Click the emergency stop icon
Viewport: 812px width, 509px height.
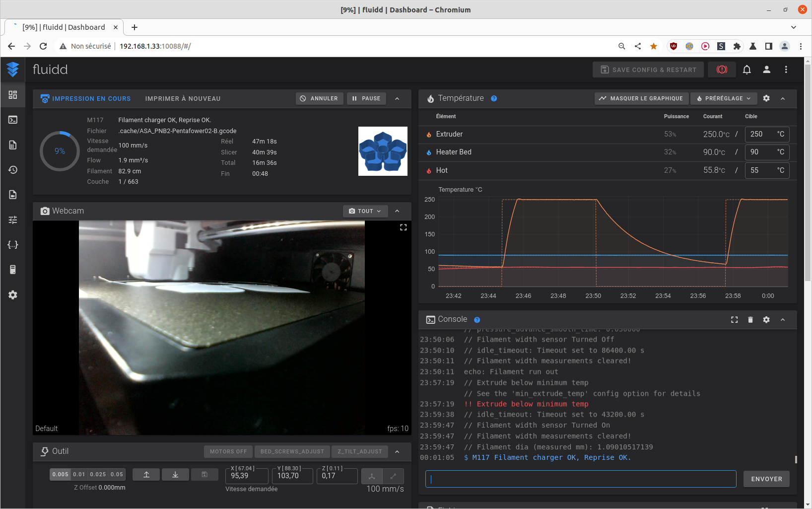click(x=722, y=70)
